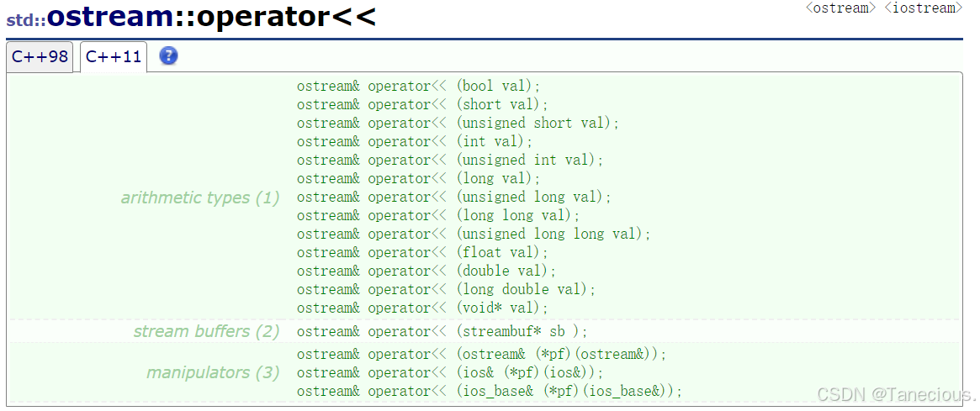The width and height of the screenshot is (980, 411).
Task: Select the (ostream& (*pf)(ostream&)) overload line
Action: (482, 355)
